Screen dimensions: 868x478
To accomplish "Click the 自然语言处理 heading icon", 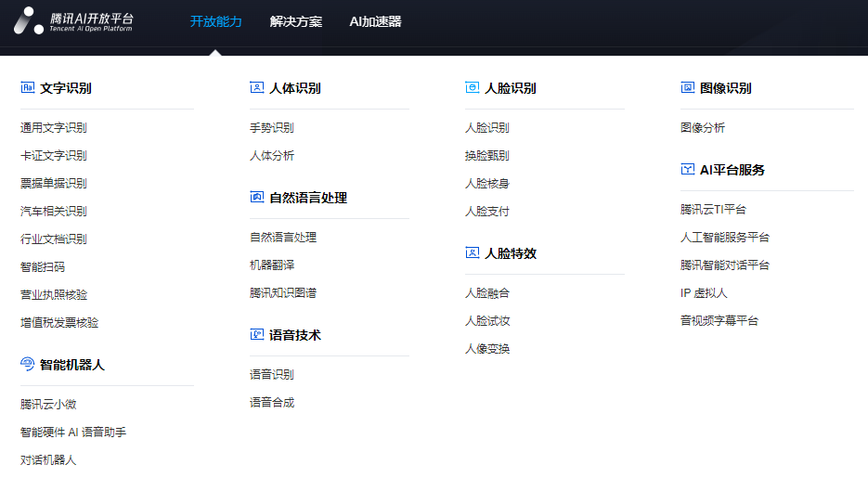I will [257, 198].
